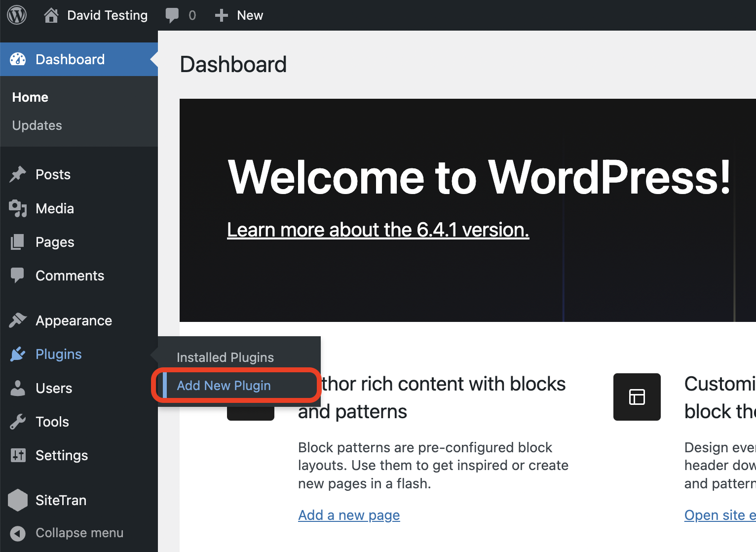Go to the Pages menu

coord(55,242)
